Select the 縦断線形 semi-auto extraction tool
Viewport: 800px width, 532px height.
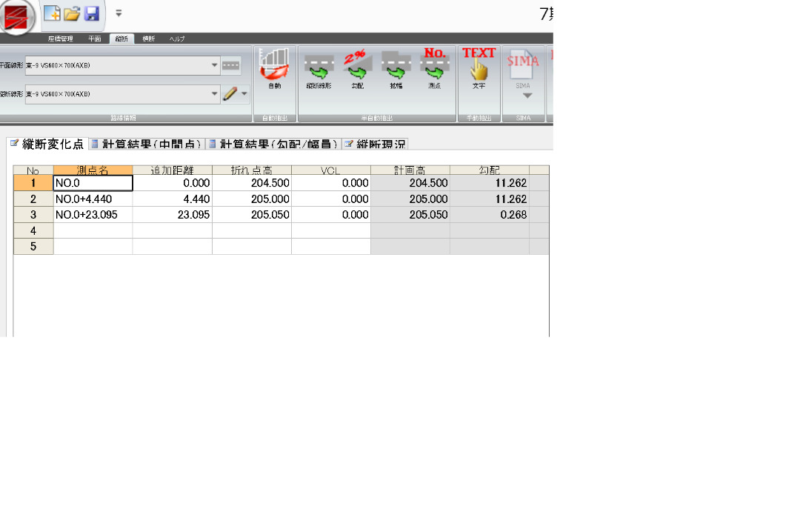319,69
